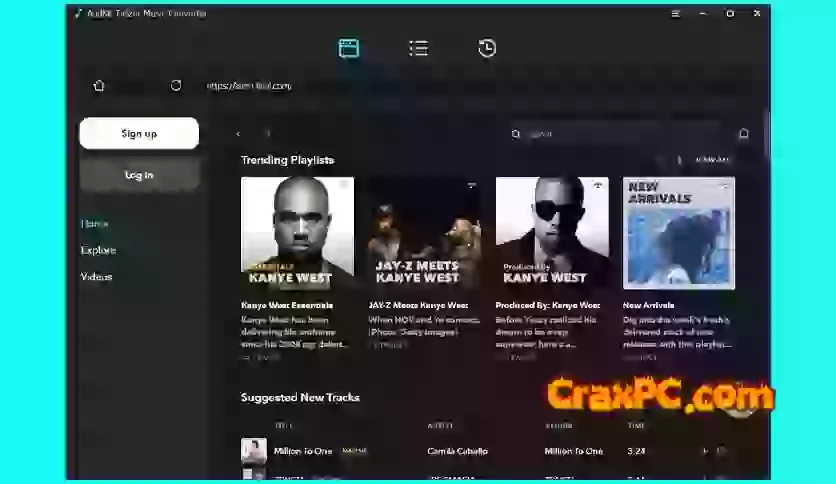The image size is (836, 484).
Task: Open Explore in the sidebar
Action: [x=99, y=250]
